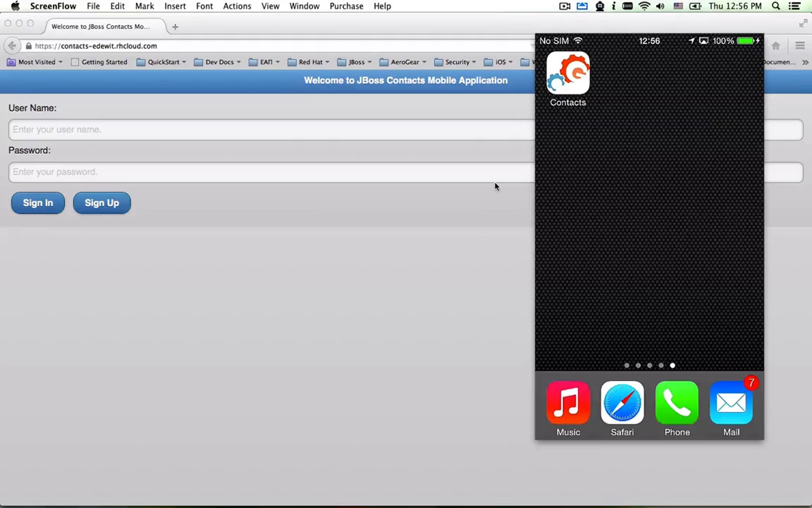Image resolution: width=812 pixels, height=508 pixels.
Task: Tap the Phone app icon
Action: pyautogui.click(x=677, y=403)
